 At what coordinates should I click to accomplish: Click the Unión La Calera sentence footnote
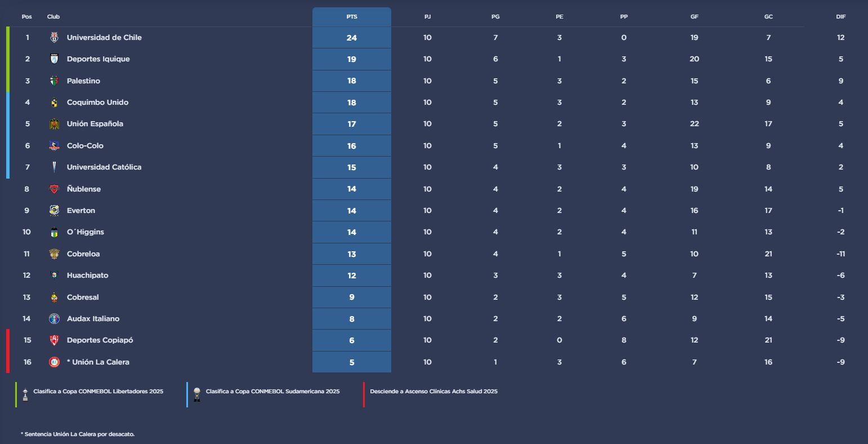[x=78, y=434]
